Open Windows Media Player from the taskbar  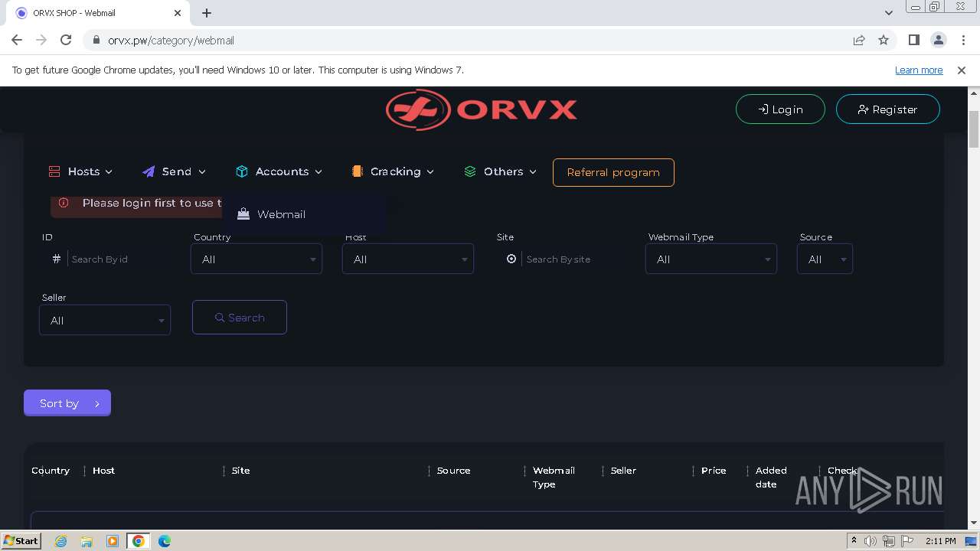tap(113, 541)
